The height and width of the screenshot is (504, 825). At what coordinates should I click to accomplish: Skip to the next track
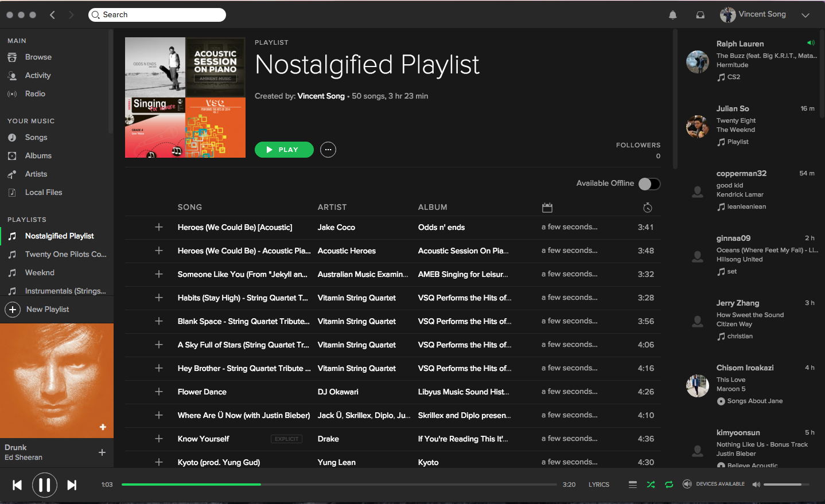[x=72, y=485]
